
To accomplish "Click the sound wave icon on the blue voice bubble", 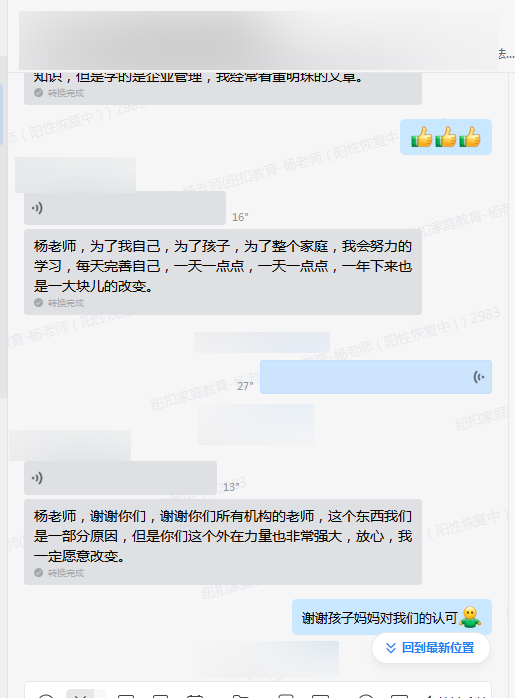I will (479, 377).
